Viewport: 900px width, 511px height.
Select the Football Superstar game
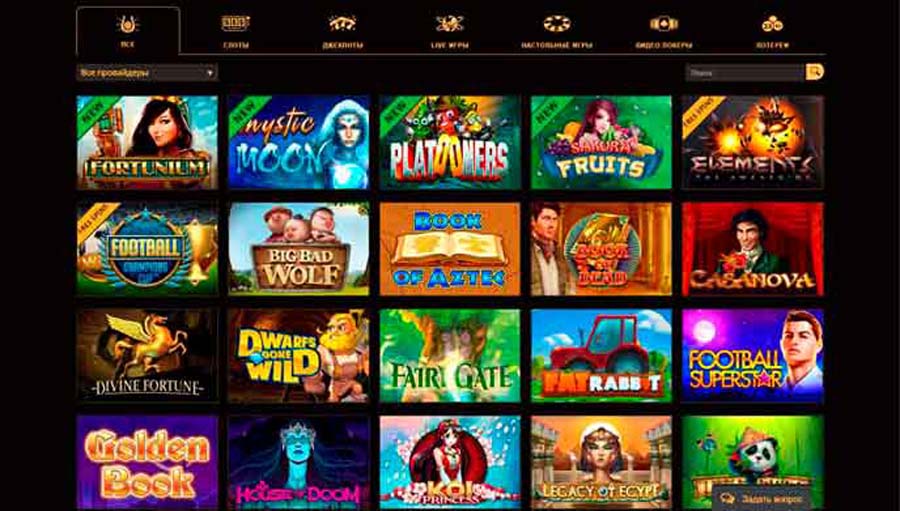752,355
